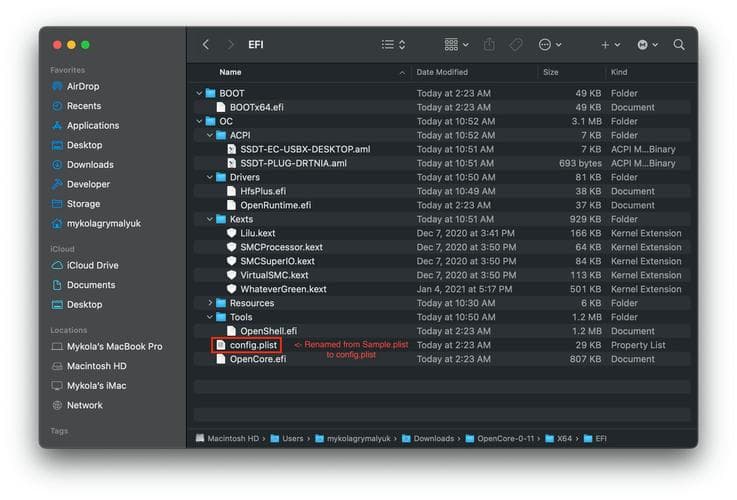Collapse the OC folder
The height and width of the screenshot is (500, 737).
[199, 121]
